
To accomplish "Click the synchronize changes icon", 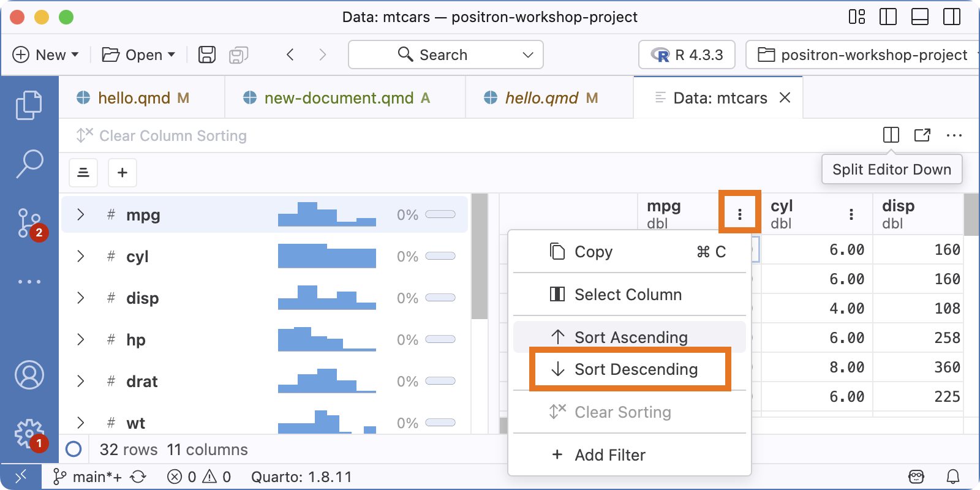I will (138, 477).
